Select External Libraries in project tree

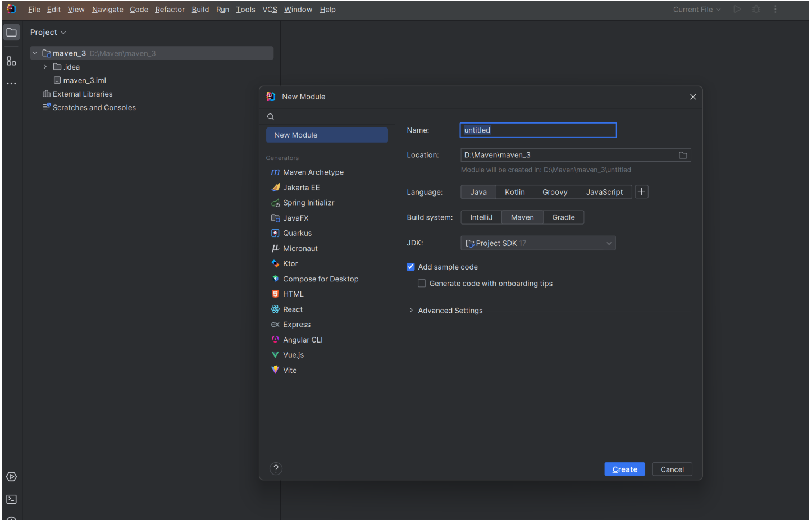(x=77, y=94)
